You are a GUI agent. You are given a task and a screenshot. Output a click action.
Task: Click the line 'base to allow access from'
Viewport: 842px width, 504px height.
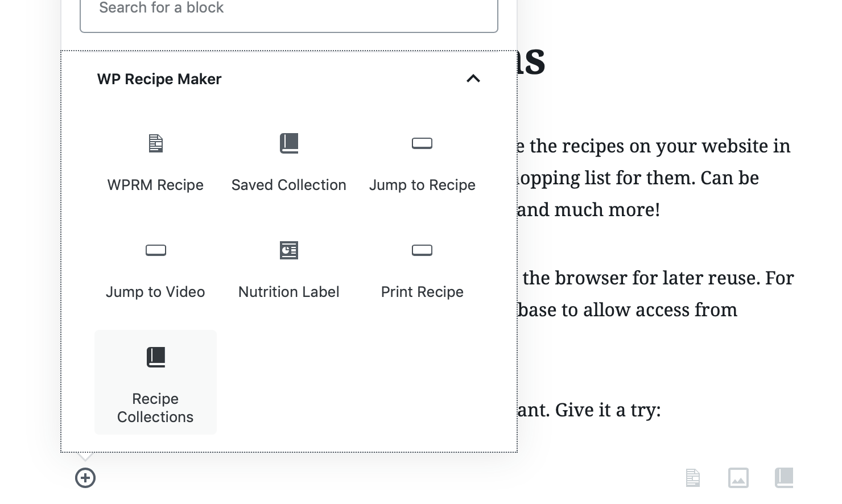click(628, 310)
